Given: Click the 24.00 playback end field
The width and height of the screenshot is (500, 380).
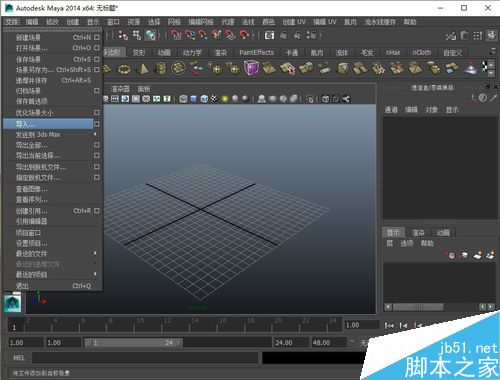Looking at the screenshot, I should (291, 342).
